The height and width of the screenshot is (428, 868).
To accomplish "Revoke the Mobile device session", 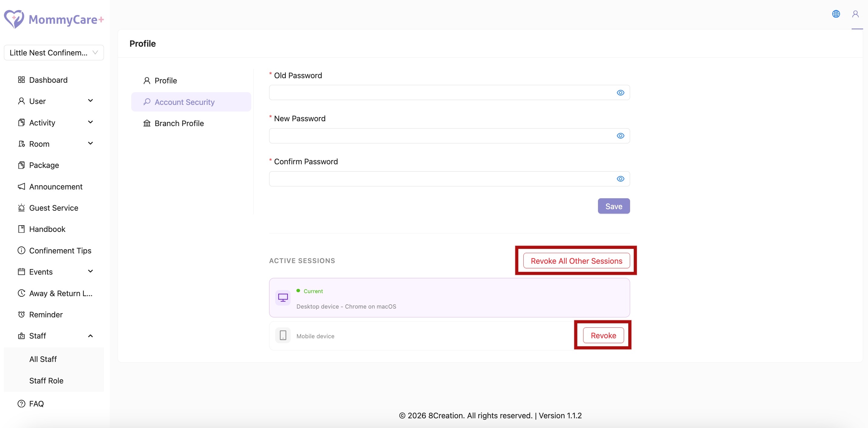I will (603, 335).
